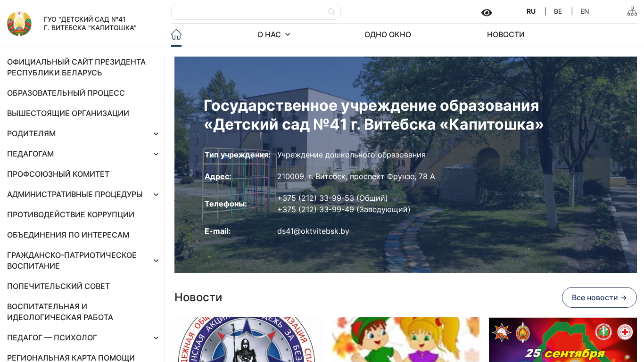Click into the site search field
This screenshot has width=644, height=362.
click(x=256, y=12)
